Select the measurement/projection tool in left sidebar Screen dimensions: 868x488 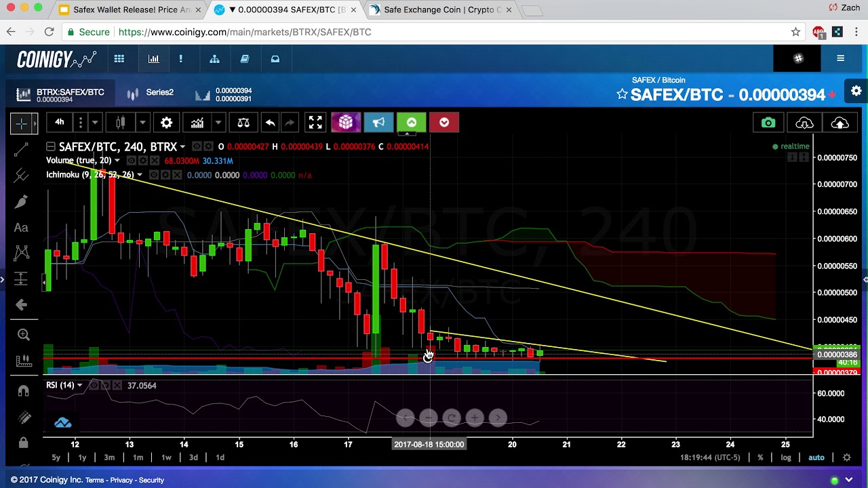[x=21, y=279]
